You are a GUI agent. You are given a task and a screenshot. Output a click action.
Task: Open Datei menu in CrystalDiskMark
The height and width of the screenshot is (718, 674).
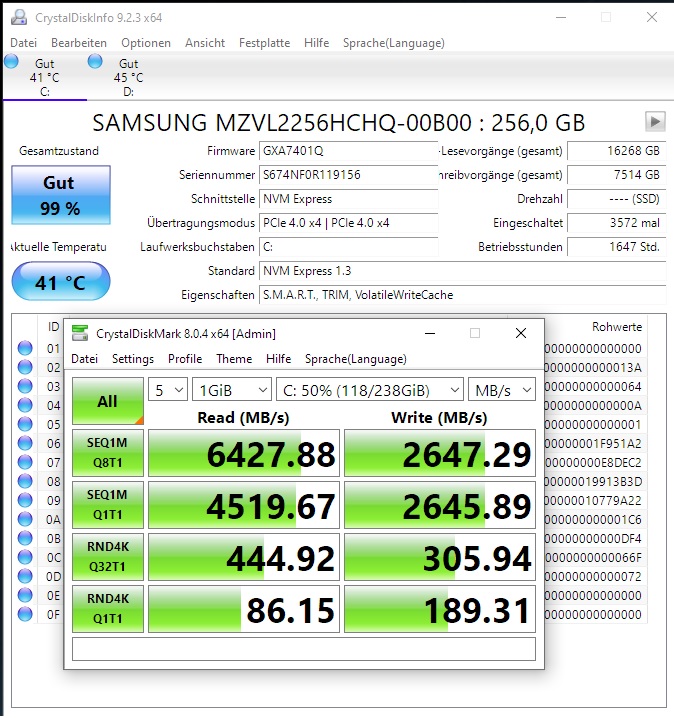tap(85, 359)
